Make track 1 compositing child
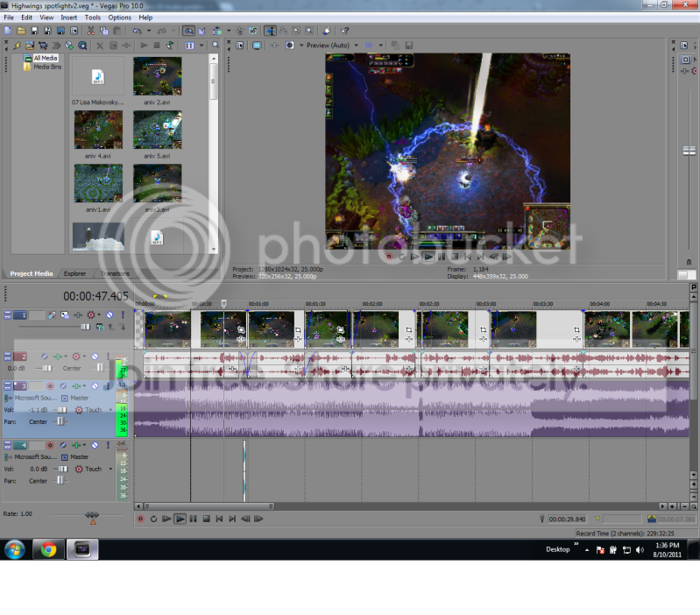The width and height of the screenshot is (700, 615). pyautogui.click(x=123, y=327)
